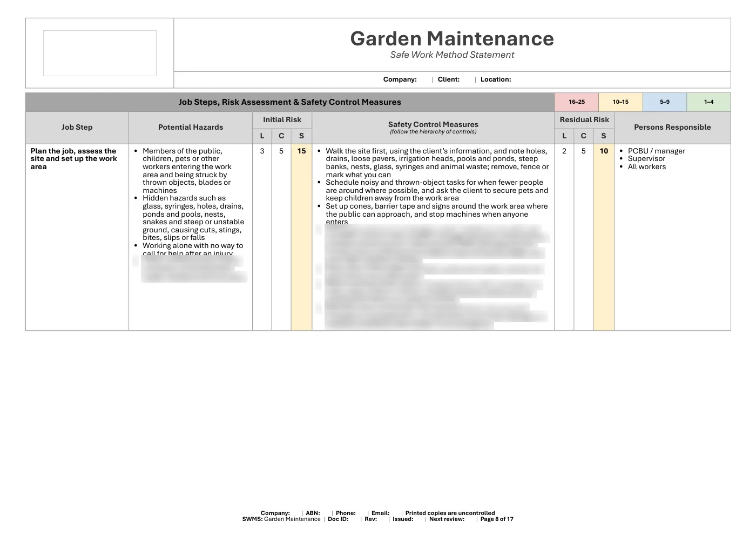756x535 pixels.
Task: Click the 'Walk the site first' control measure
Action: pyautogui.click(x=436, y=163)
